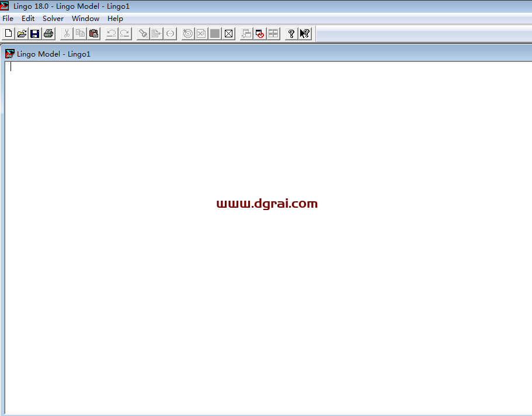Viewport: 532px width, 416px height.
Task: Save the model with the floppy disk icon
Action: click(x=35, y=34)
